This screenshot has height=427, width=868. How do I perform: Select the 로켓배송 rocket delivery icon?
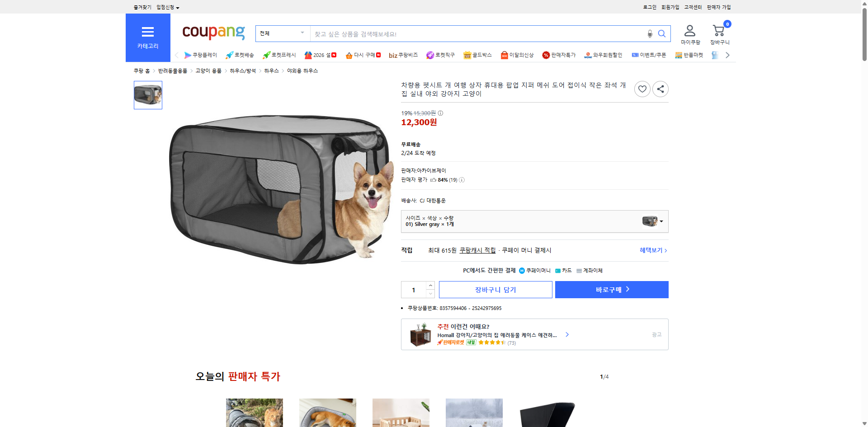(240, 55)
